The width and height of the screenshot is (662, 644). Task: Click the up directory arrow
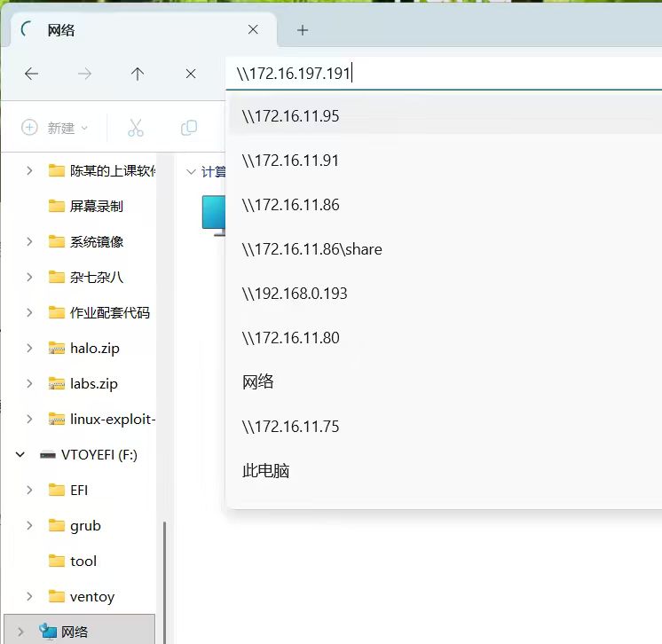(x=137, y=75)
